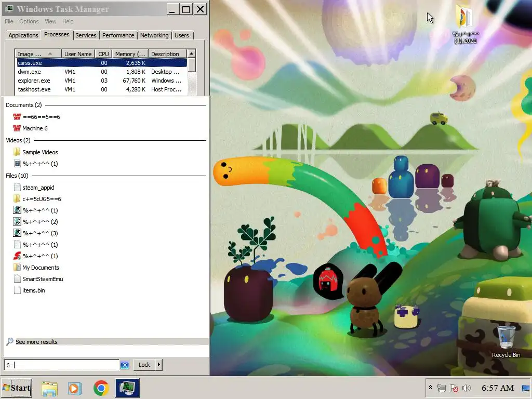The image size is (532, 399).
Task: Show hidden tray icons arrow
Action: (430, 388)
